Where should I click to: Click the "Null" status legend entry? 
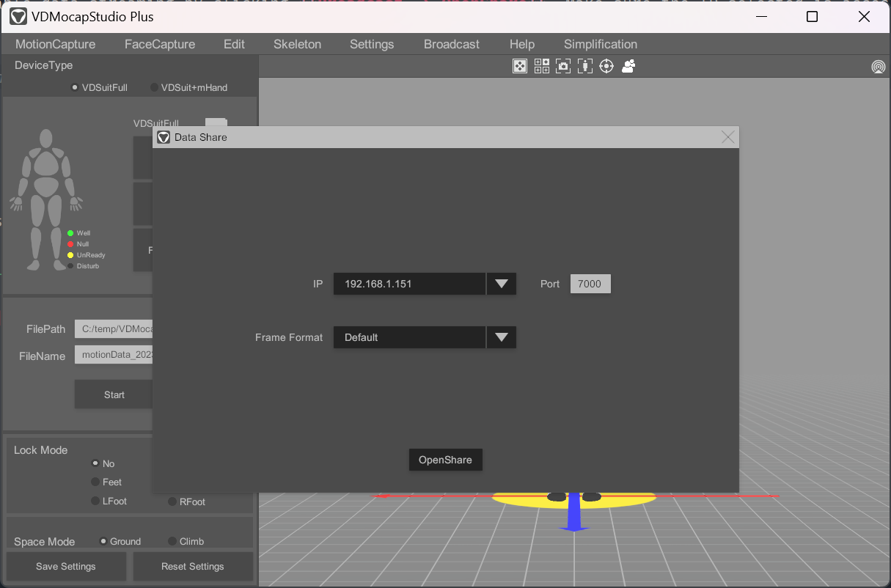pyautogui.click(x=78, y=244)
